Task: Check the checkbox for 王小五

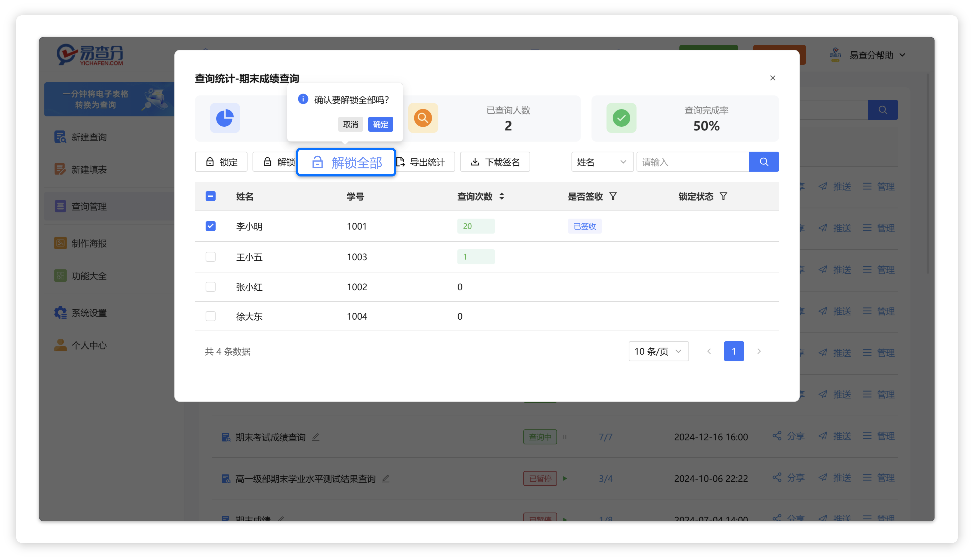Action: (210, 256)
